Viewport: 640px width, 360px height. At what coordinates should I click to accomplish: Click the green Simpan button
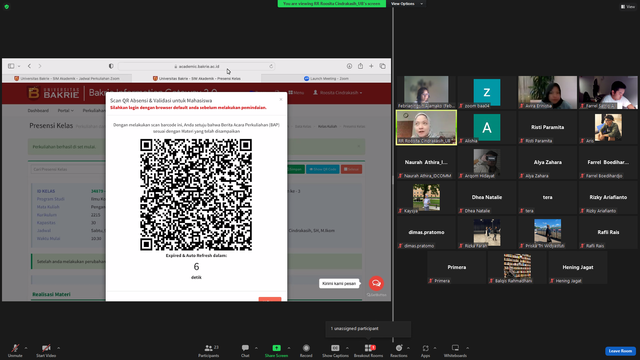(x=296, y=169)
